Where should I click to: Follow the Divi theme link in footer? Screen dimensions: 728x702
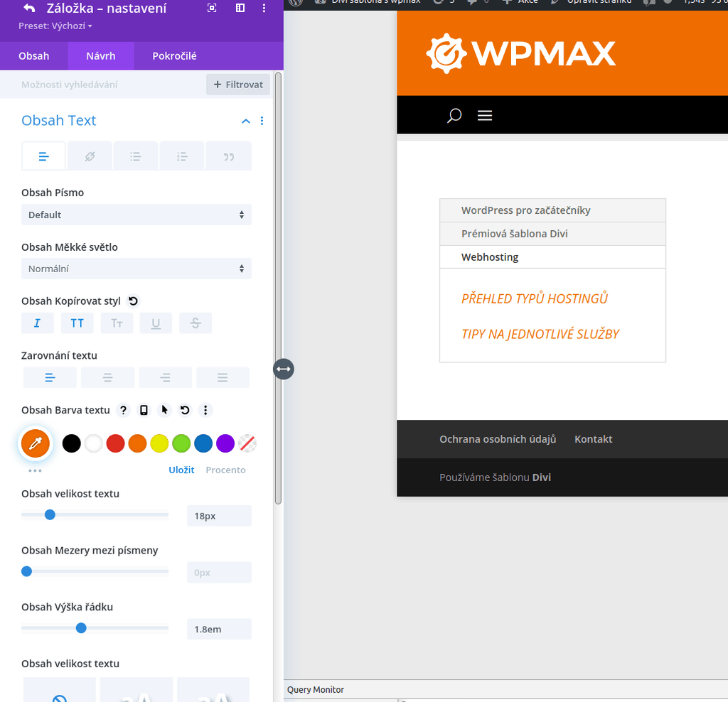[x=541, y=477]
